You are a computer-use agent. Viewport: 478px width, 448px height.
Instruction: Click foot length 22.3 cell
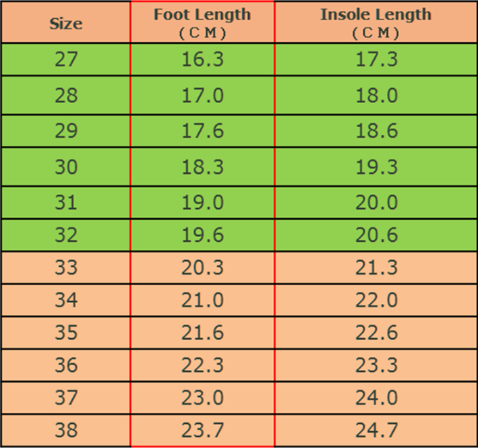pyautogui.click(x=202, y=365)
